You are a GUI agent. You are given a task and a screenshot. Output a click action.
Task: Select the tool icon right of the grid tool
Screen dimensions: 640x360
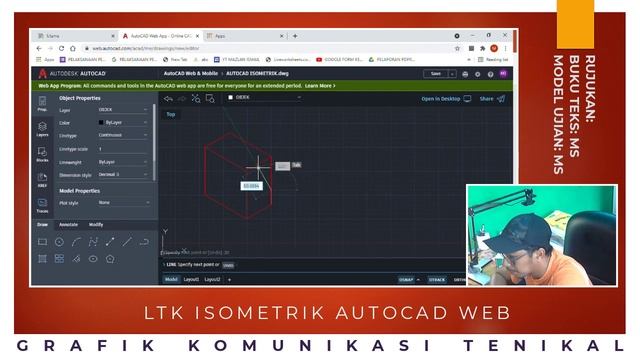click(x=76, y=259)
